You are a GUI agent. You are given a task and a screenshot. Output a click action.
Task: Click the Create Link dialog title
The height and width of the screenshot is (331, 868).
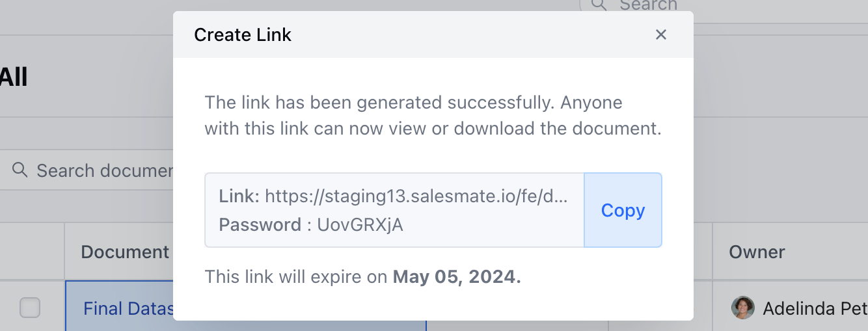point(243,34)
